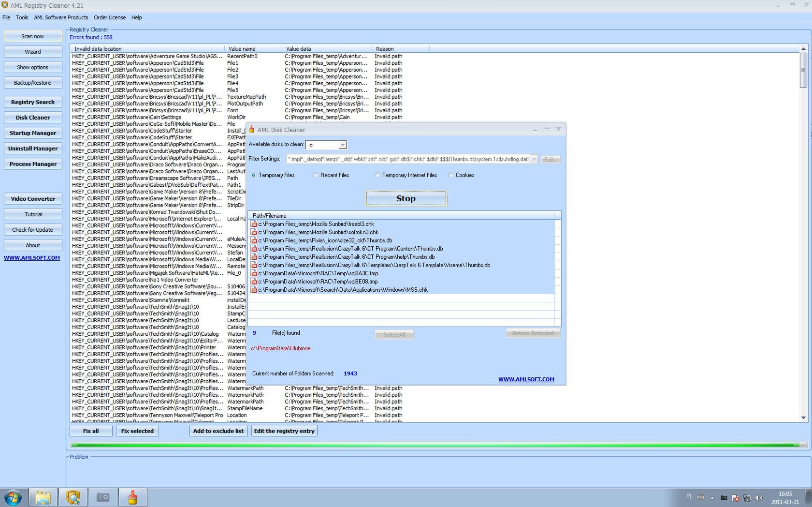
Task: Open the volume speaker tray icon
Action: 759,498
